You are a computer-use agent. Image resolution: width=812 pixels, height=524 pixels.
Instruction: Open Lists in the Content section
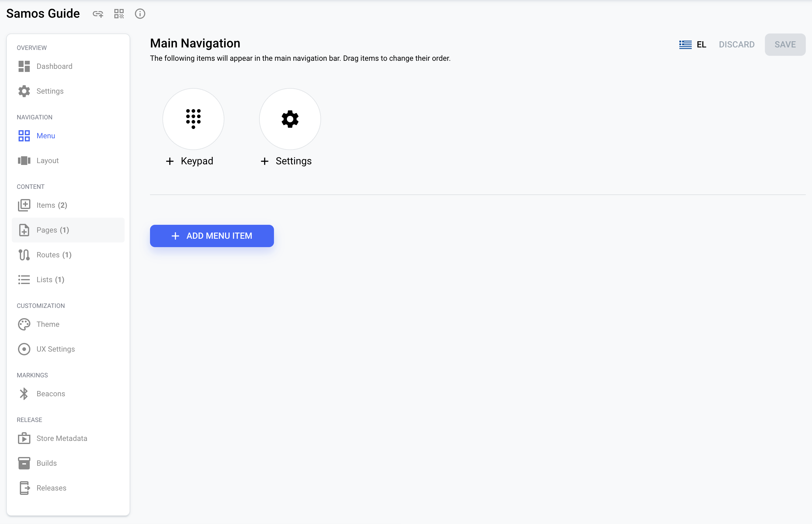tap(50, 279)
